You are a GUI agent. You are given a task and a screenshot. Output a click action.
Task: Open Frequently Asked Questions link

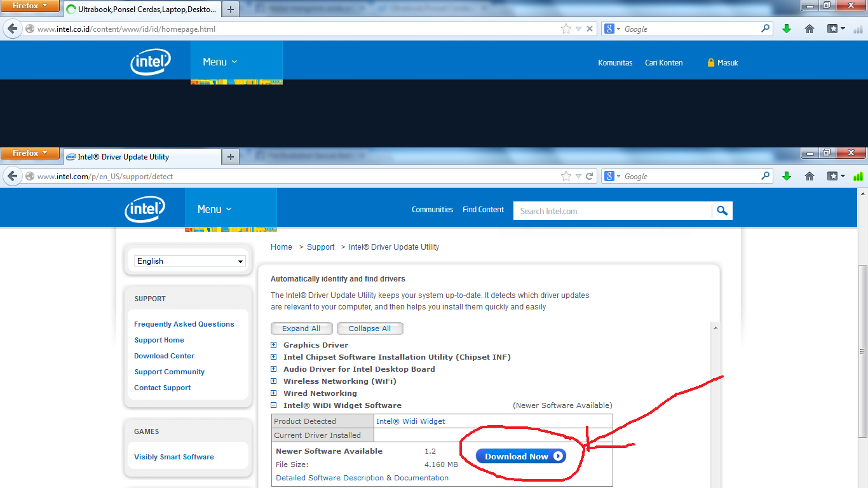click(x=184, y=324)
